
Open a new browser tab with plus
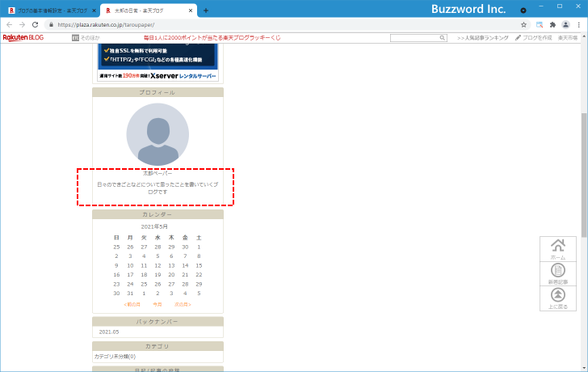(x=206, y=11)
